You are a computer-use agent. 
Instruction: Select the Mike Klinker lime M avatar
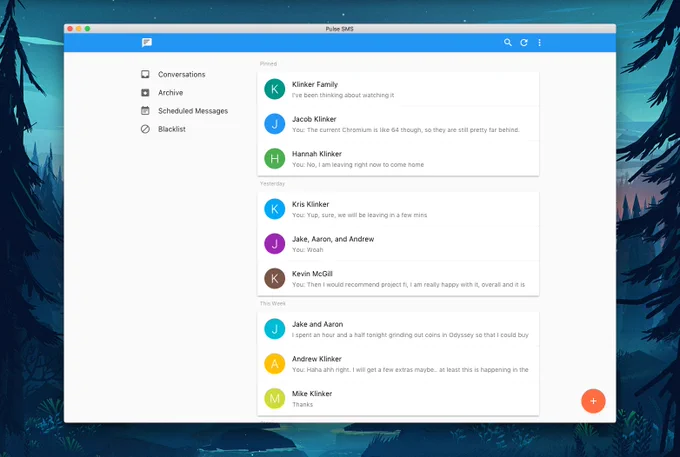(x=275, y=398)
